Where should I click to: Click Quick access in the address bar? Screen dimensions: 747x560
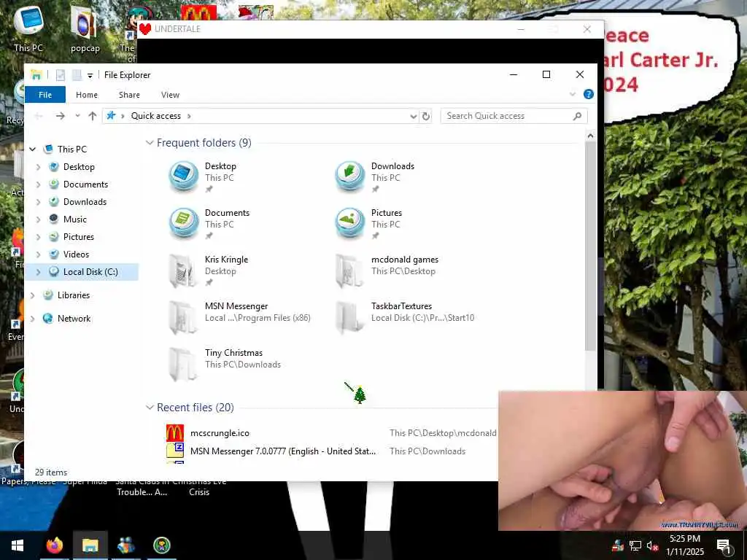point(156,116)
